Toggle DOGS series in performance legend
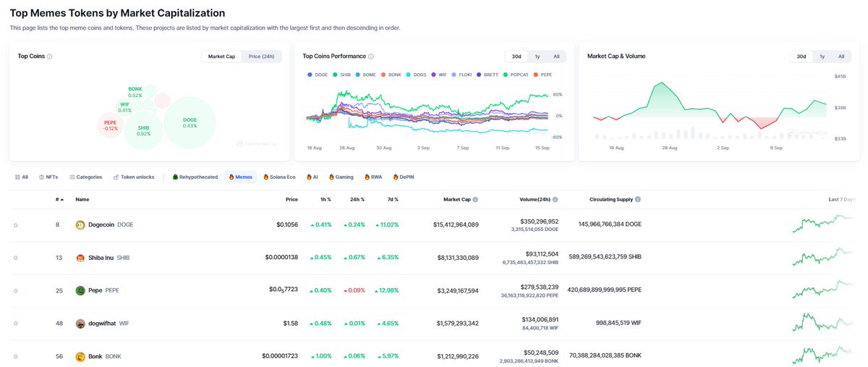Viewport: 868px width, 367px height. pos(417,74)
